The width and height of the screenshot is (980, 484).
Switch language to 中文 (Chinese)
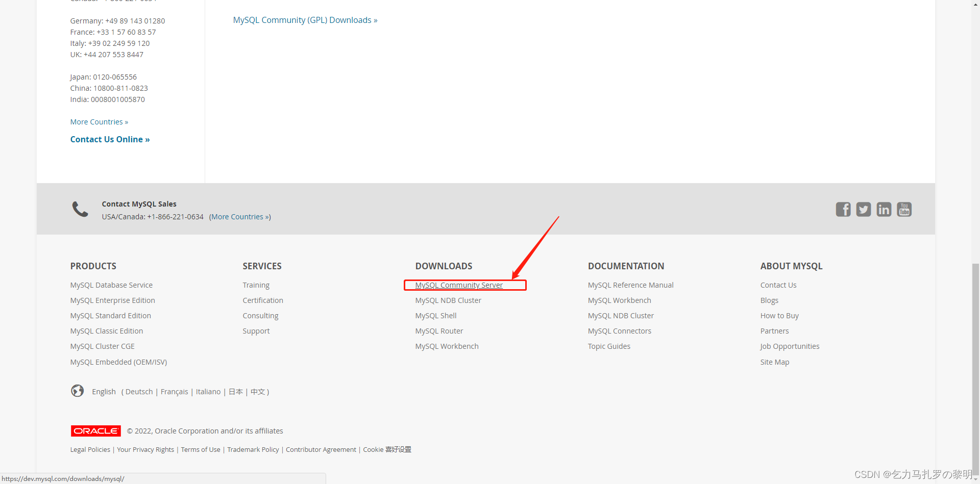point(258,392)
